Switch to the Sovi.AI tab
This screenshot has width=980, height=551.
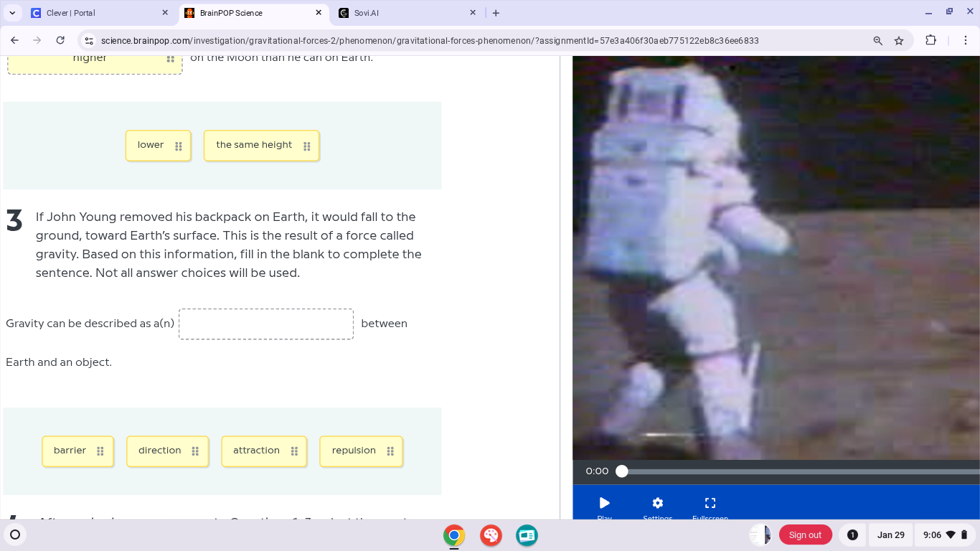tap(402, 12)
